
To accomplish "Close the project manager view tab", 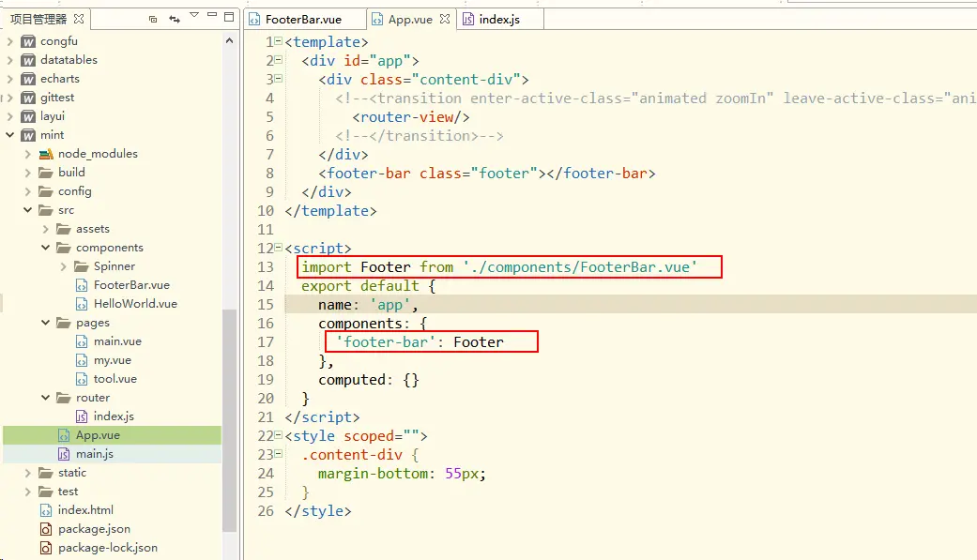I will click(x=79, y=19).
